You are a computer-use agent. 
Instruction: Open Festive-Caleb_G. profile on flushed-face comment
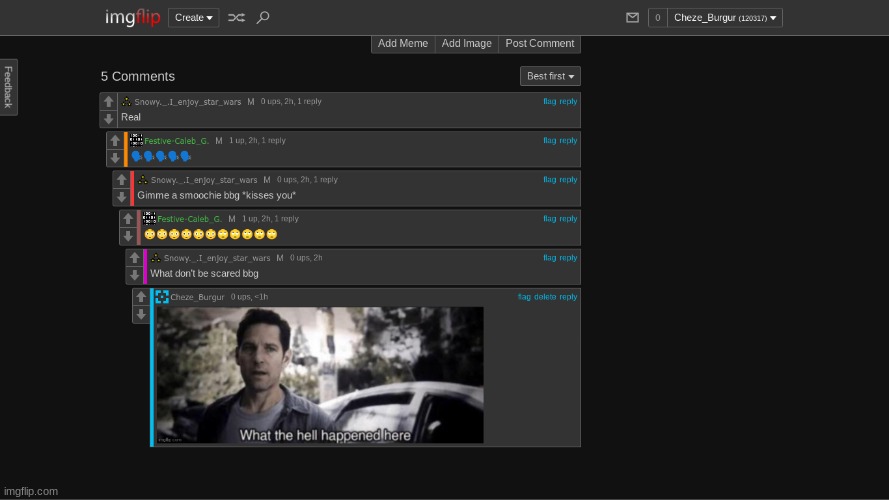pos(189,219)
